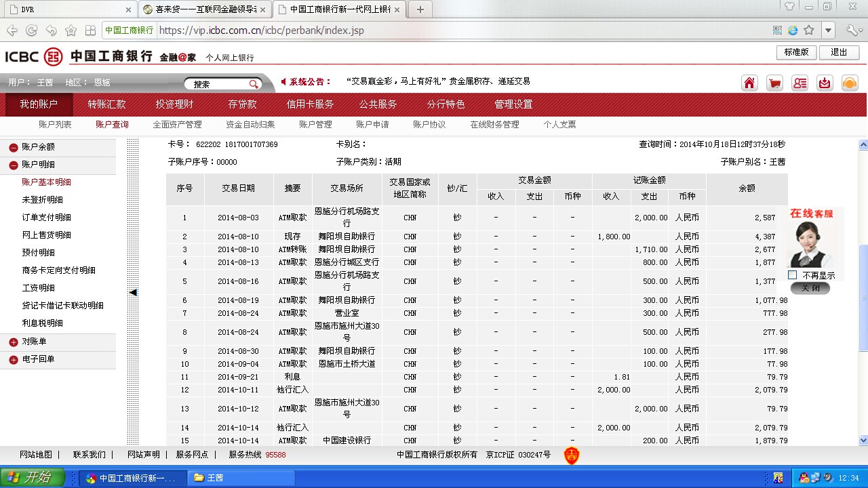Screen dimensions: 868x488
Task: Switch to the 账户列表 tab
Action: 55,125
